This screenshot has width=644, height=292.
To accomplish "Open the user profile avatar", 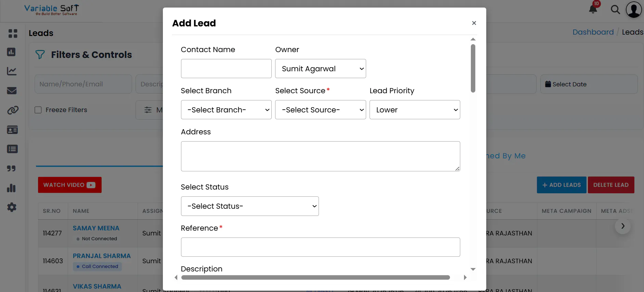I will click(634, 9).
